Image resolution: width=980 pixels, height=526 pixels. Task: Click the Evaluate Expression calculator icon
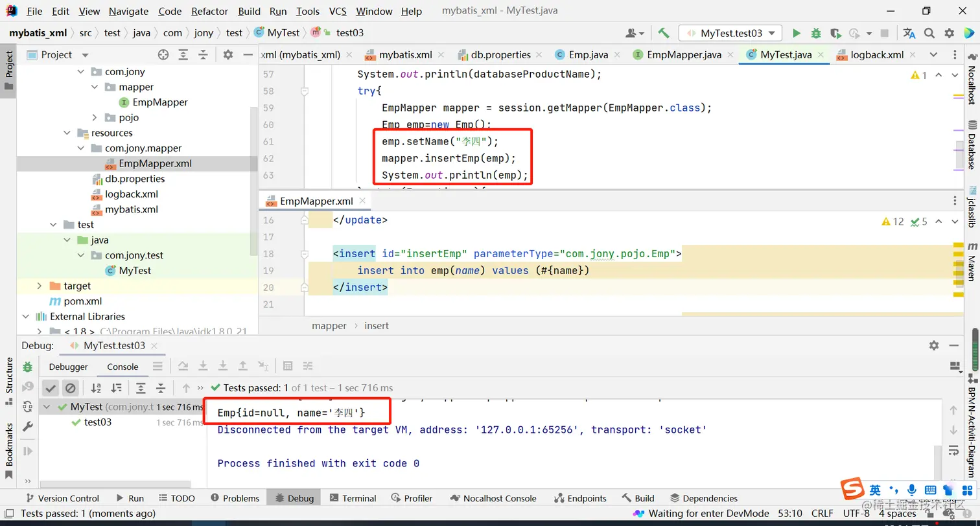click(x=288, y=366)
